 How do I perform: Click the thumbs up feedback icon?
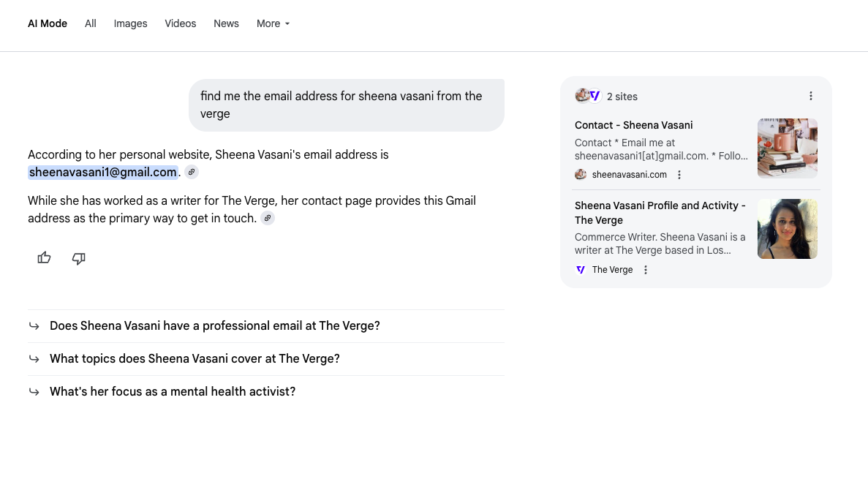coord(44,257)
